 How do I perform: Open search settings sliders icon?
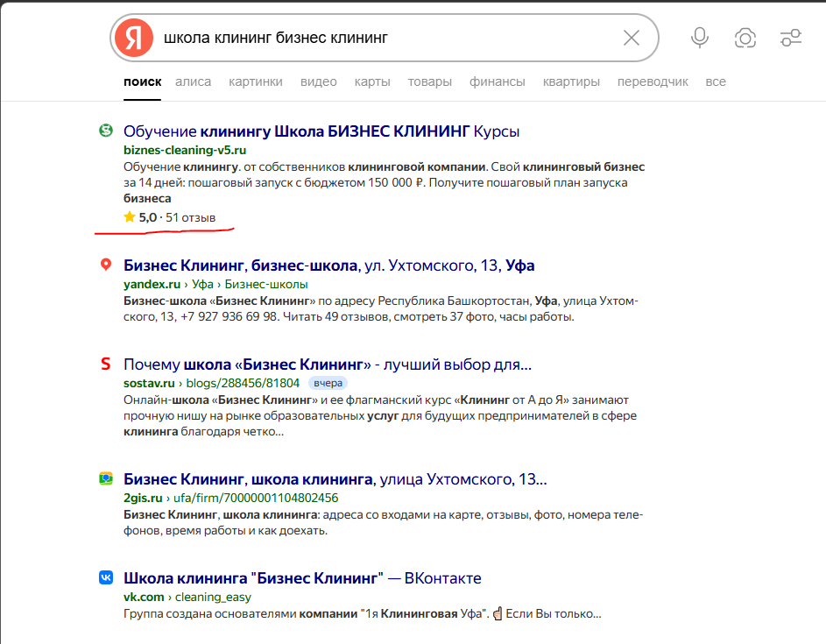click(x=791, y=38)
